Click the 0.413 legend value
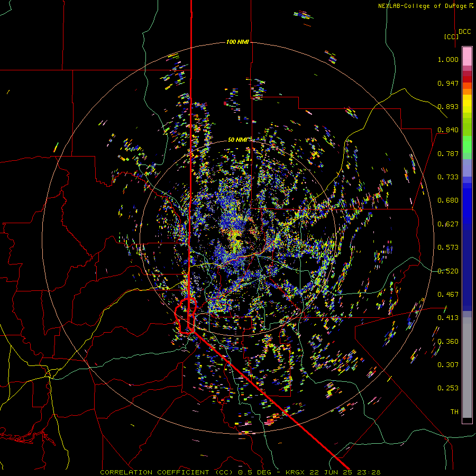476x476 pixels. click(448, 318)
